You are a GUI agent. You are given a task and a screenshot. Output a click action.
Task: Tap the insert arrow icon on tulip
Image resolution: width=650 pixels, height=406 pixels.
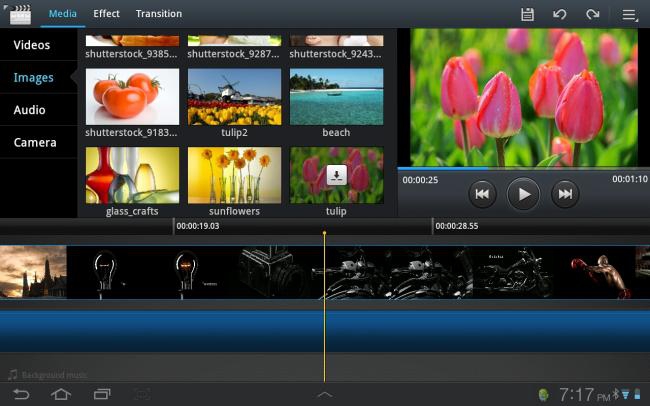coord(337,175)
